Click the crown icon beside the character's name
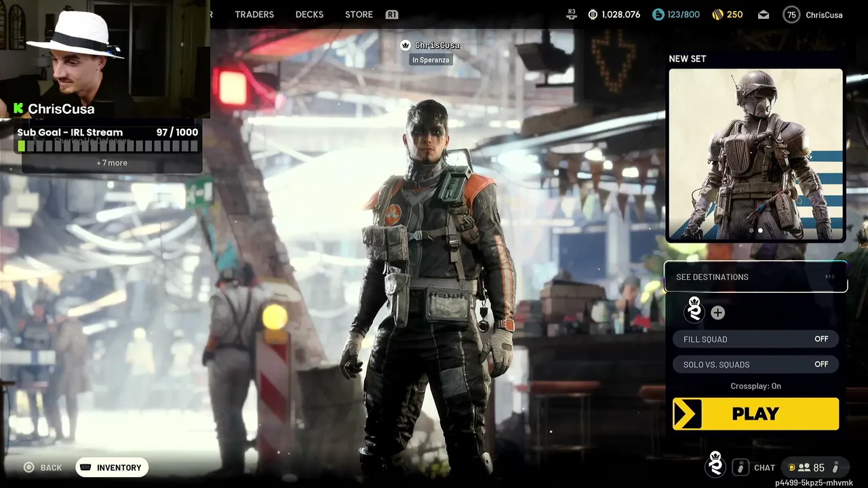 pyautogui.click(x=406, y=45)
